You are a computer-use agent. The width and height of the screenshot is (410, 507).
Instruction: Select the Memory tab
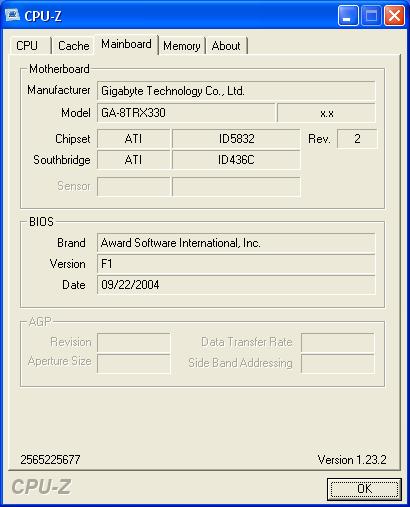[x=182, y=46]
